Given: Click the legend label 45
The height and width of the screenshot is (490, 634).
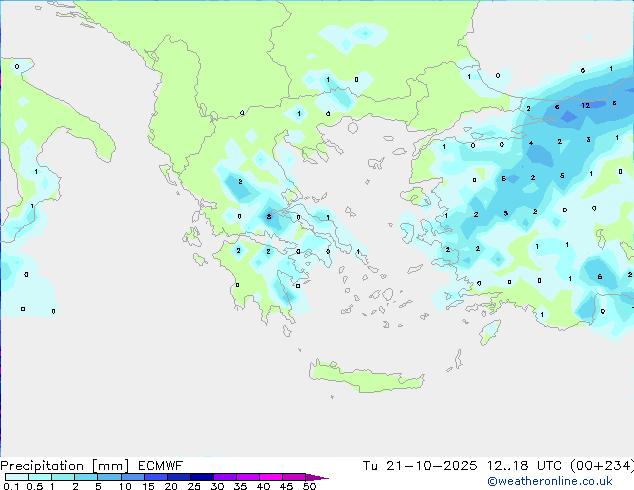Looking at the screenshot, I should 286,486.
